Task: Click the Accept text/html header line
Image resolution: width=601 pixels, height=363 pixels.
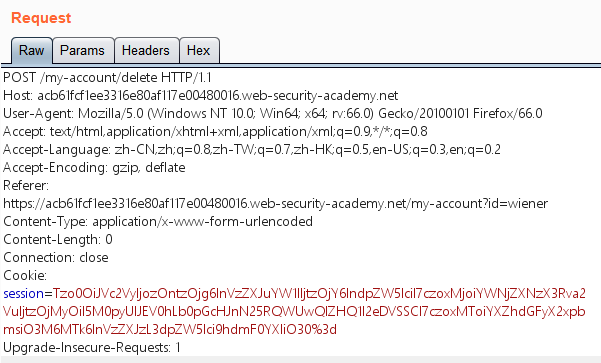Action: click(215, 131)
